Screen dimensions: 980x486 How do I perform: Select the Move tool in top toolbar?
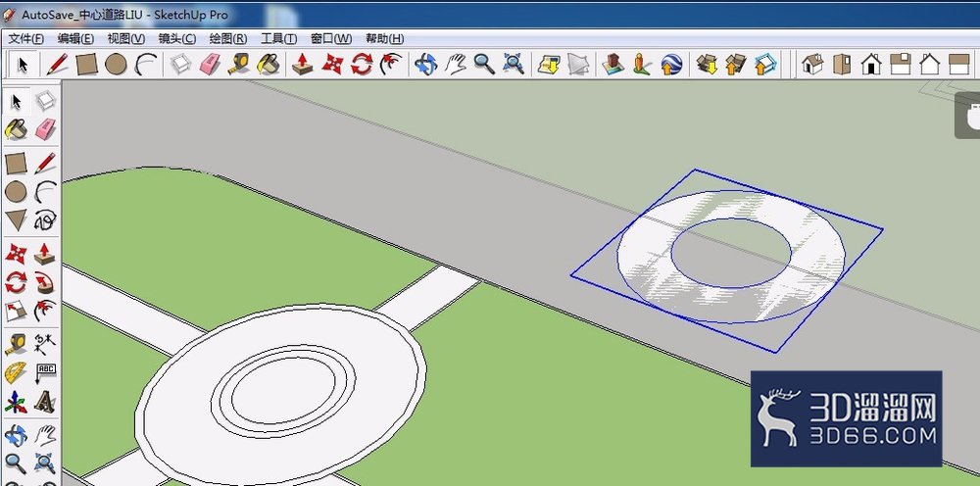point(332,64)
